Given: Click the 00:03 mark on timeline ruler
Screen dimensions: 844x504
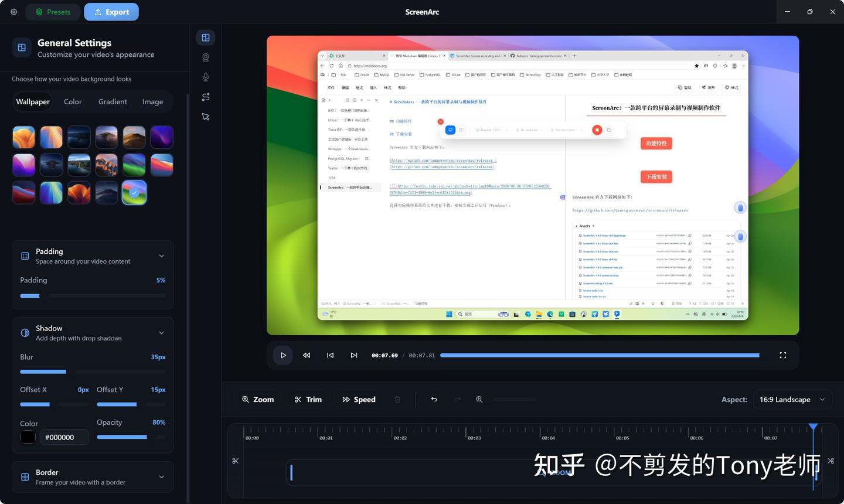Looking at the screenshot, I should pos(474,438).
